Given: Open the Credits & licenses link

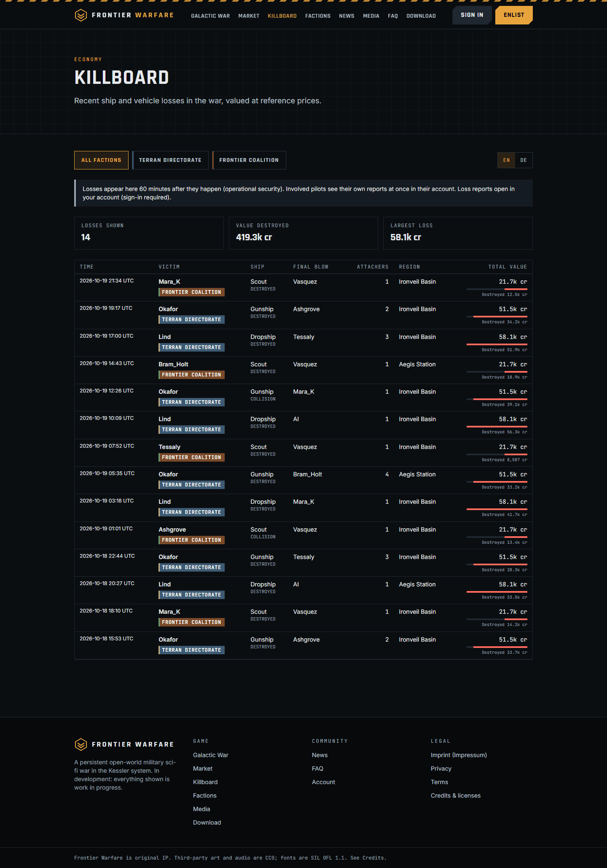Looking at the screenshot, I should [456, 795].
